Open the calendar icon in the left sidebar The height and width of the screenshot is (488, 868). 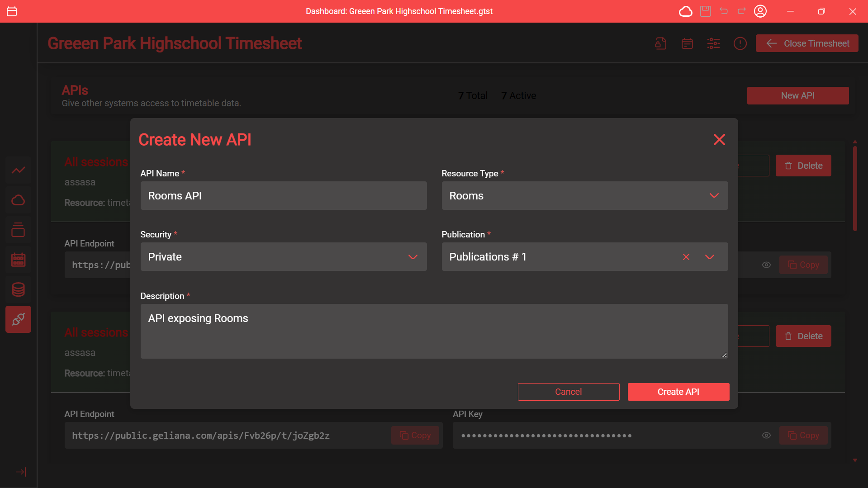[18, 259]
